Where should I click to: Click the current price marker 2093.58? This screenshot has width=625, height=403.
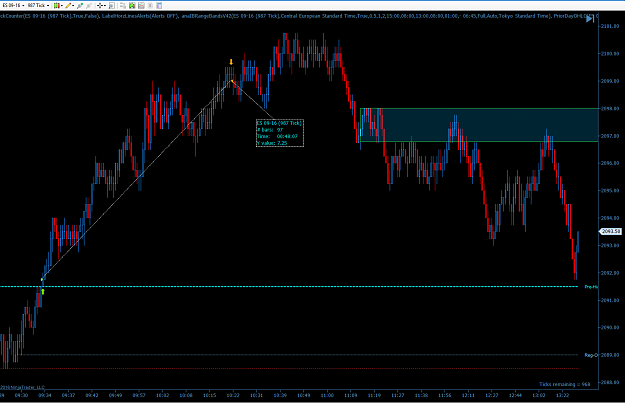(x=611, y=231)
